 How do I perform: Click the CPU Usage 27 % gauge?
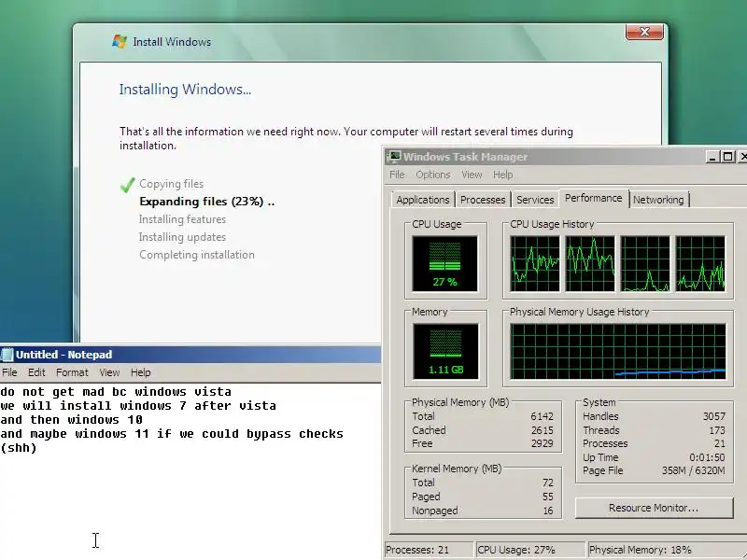[x=445, y=263]
